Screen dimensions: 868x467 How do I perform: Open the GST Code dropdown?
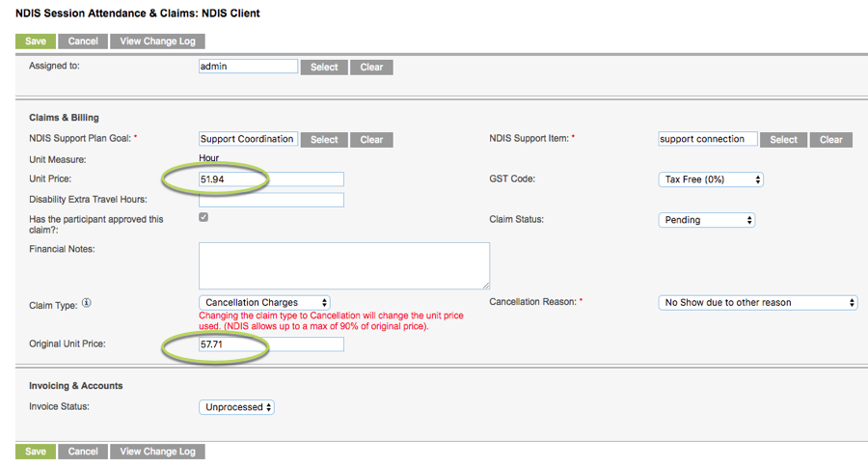[711, 179]
